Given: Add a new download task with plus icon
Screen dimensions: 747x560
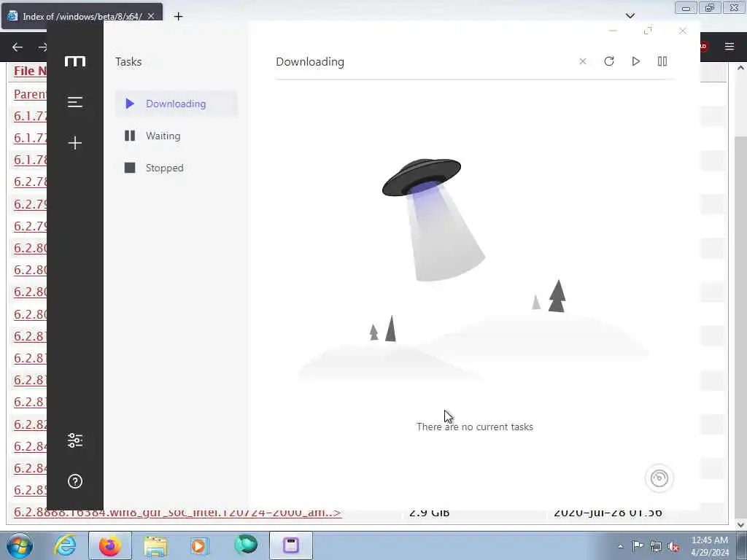Looking at the screenshot, I should [75, 143].
